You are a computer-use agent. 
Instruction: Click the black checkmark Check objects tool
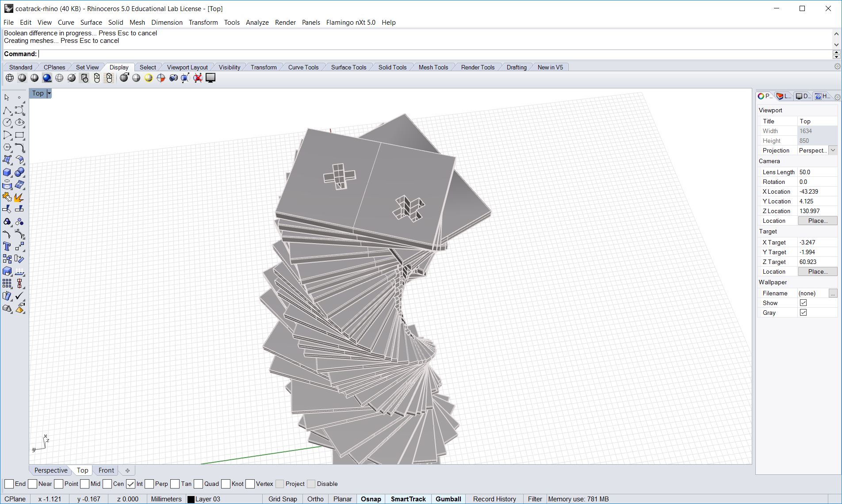point(19,296)
